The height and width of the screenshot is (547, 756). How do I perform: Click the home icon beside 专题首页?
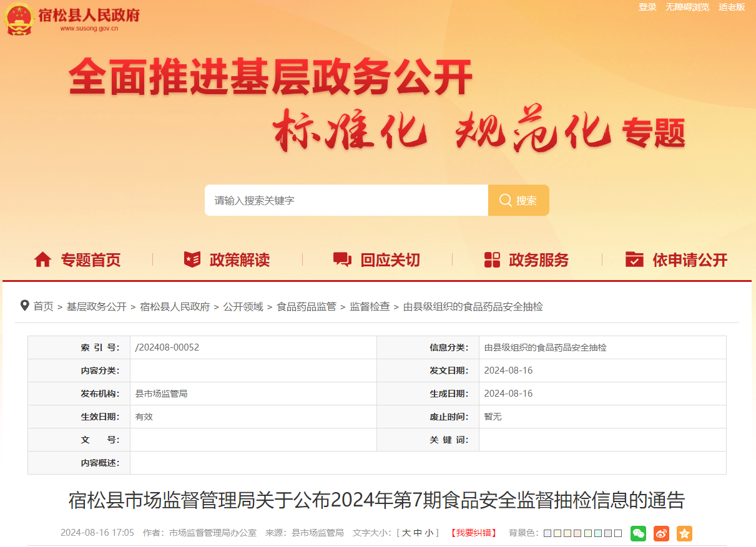pyautogui.click(x=42, y=260)
